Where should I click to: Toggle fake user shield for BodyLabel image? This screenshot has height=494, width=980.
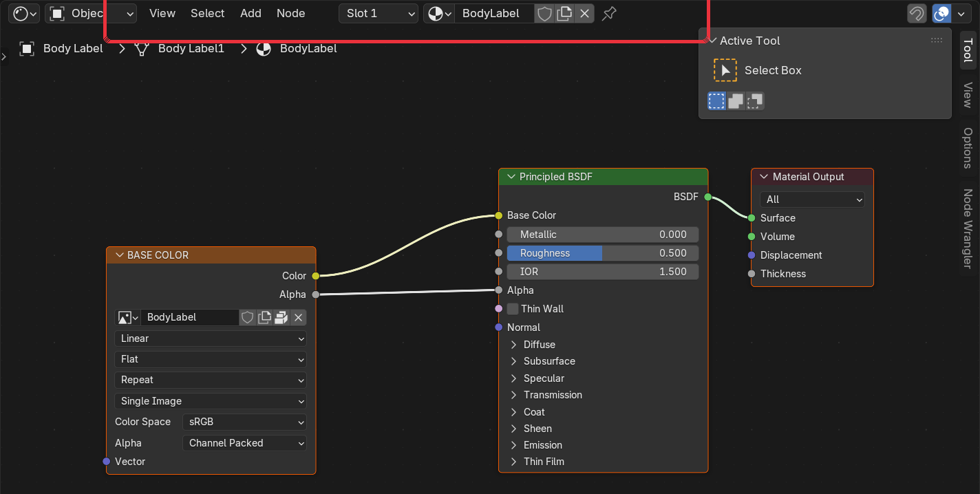tap(247, 317)
